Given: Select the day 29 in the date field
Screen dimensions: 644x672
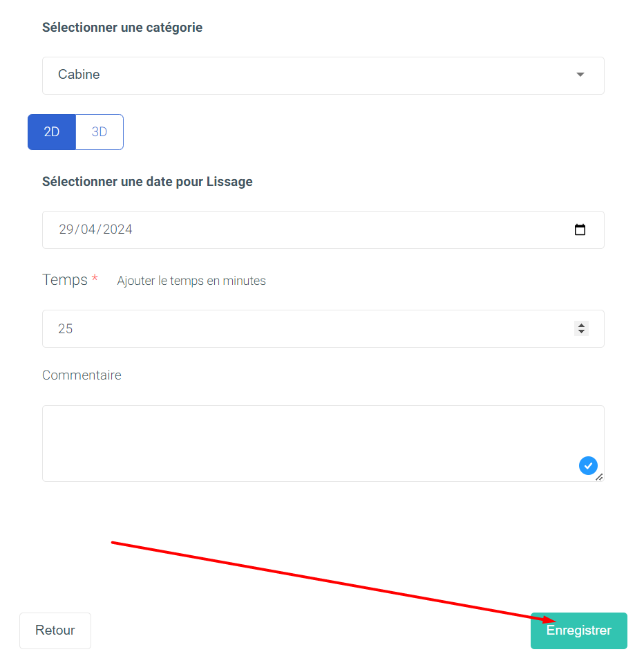Looking at the screenshot, I should 66,230.
